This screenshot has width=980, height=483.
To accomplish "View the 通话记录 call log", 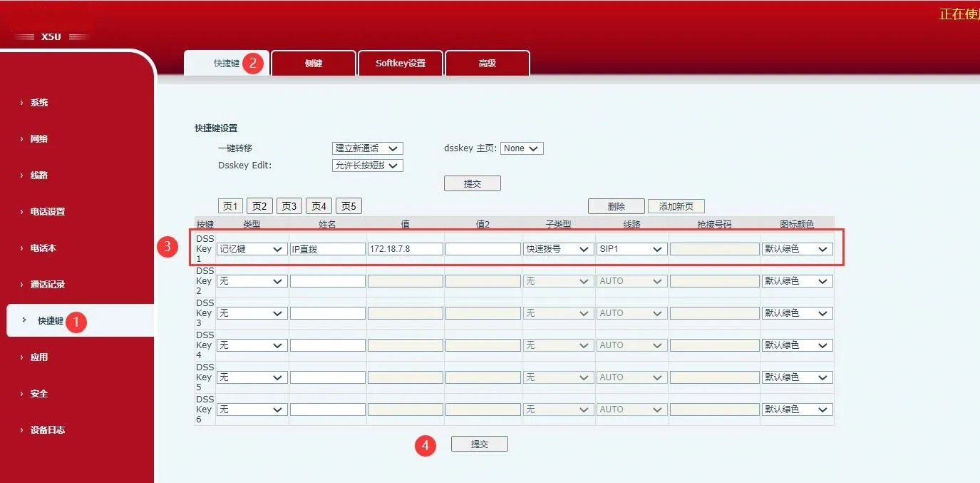I will pos(47,284).
